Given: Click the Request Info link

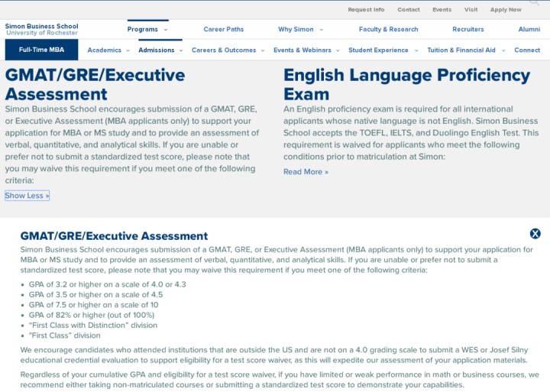Looking at the screenshot, I should [x=366, y=10].
